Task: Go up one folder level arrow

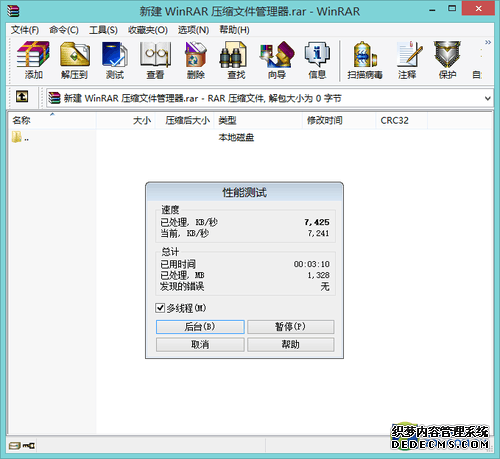Action: coord(22,97)
